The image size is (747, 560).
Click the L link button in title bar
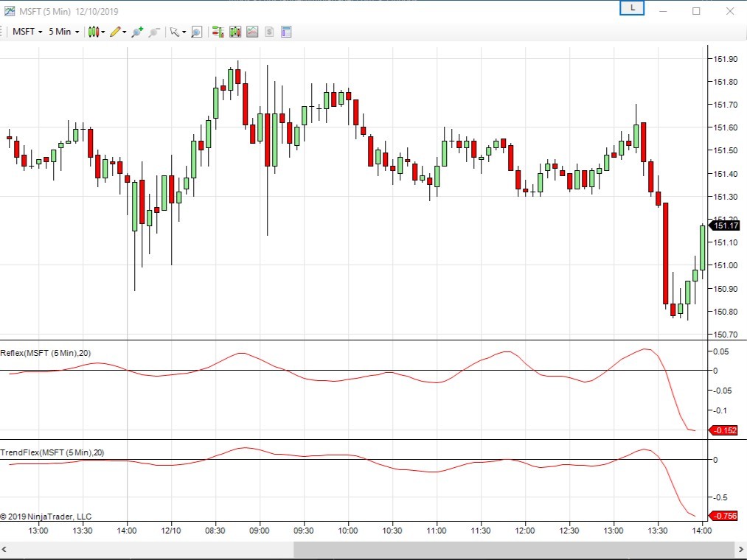(632, 8)
